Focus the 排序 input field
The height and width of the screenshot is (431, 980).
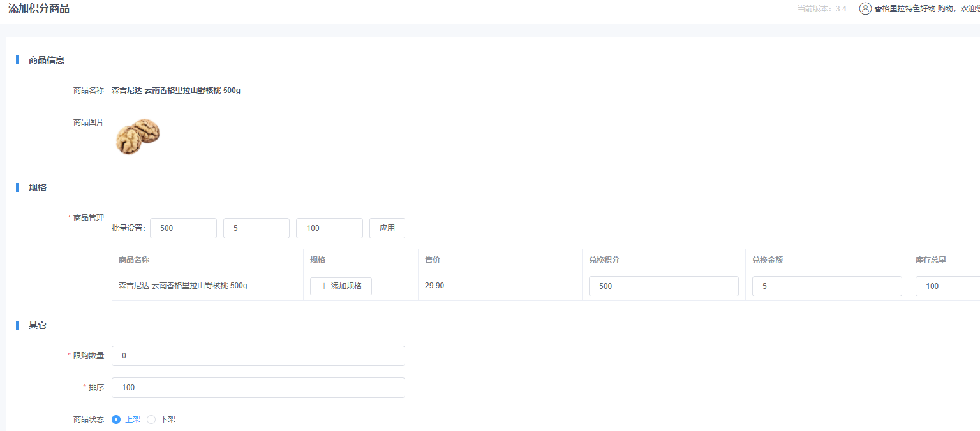tap(258, 388)
